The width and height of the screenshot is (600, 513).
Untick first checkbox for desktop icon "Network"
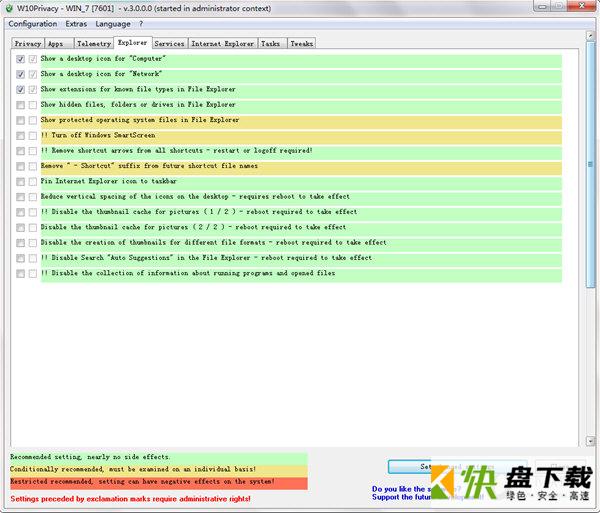[x=21, y=74]
